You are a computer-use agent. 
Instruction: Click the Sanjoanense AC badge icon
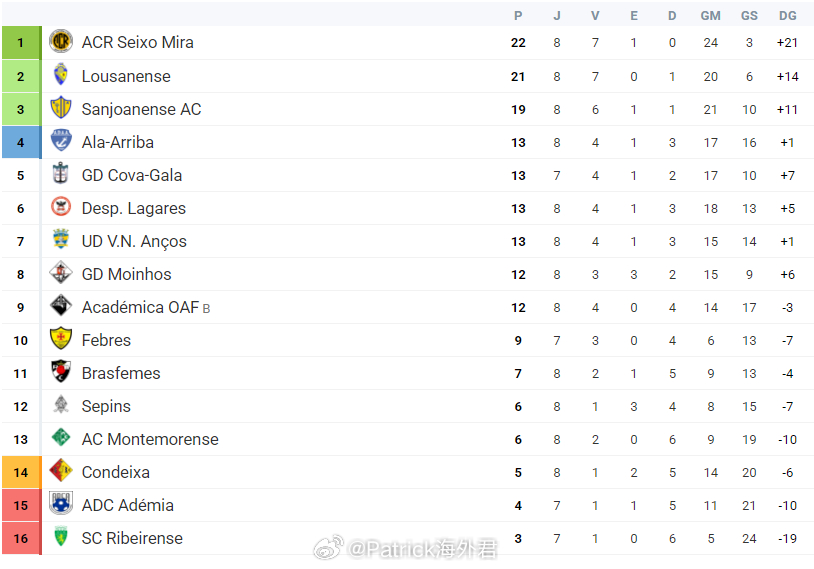61,108
